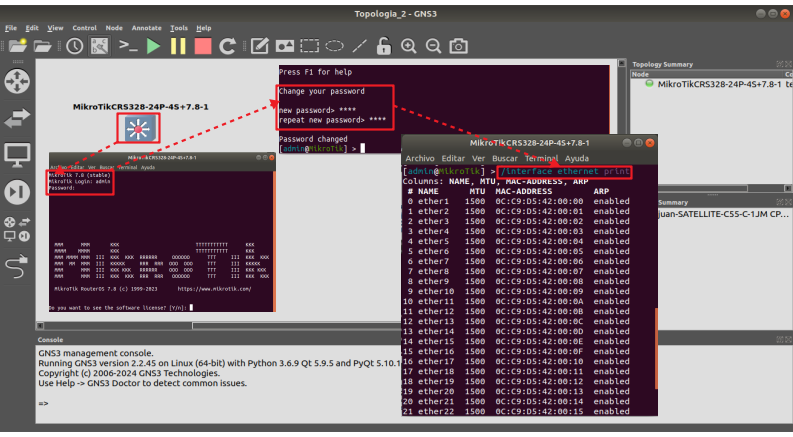Screen dimensions: 793x437
Task: Open the View menu
Action: pyautogui.click(x=55, y=28)
